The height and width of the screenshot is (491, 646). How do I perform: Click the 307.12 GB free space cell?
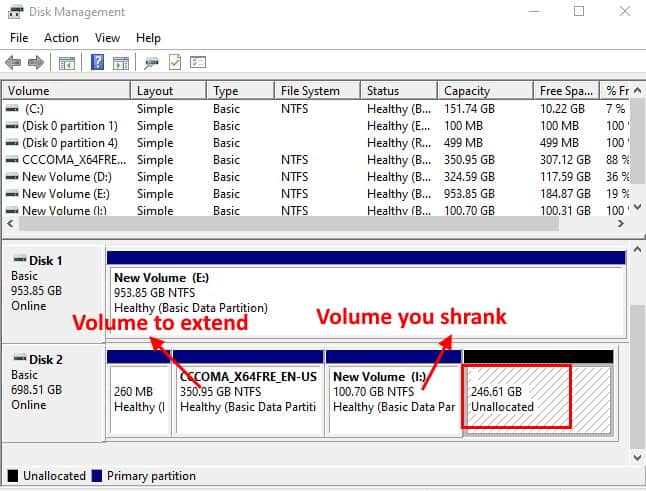(565, 159)
